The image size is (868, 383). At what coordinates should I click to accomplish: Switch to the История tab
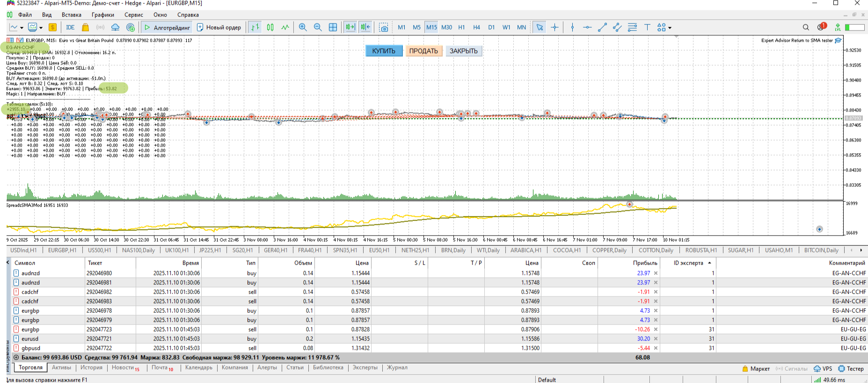(91, 368)
